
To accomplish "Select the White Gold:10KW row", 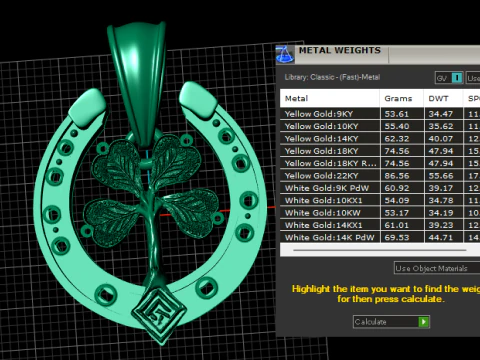I will click(380, 212).
